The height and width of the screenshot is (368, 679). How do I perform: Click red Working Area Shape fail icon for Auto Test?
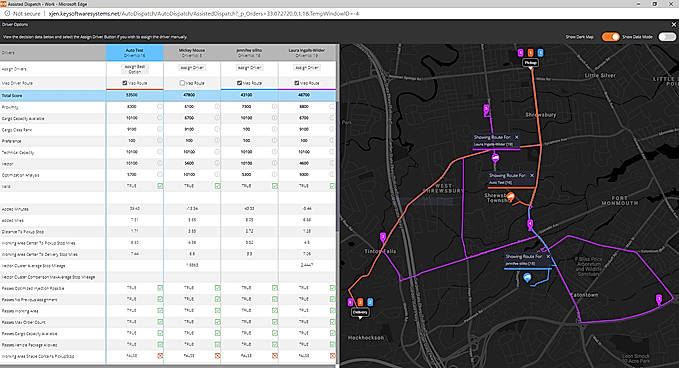click(160, 356)
